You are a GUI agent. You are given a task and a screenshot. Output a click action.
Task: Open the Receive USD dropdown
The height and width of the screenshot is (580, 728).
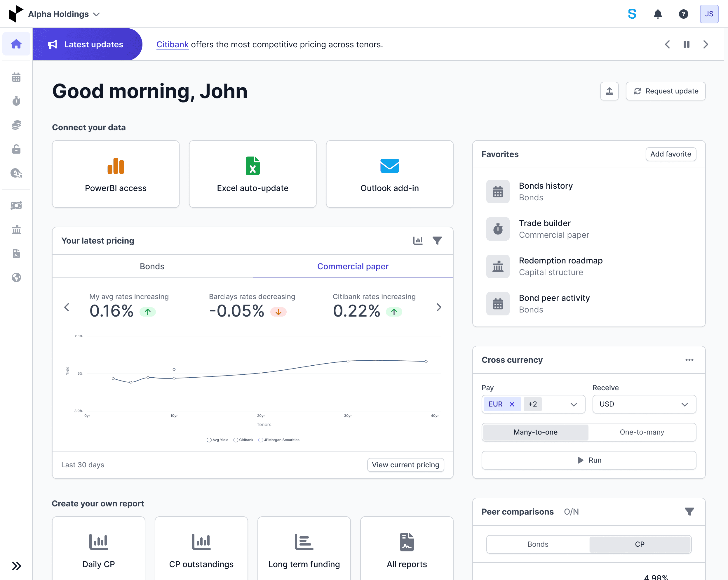pos(644,404)
